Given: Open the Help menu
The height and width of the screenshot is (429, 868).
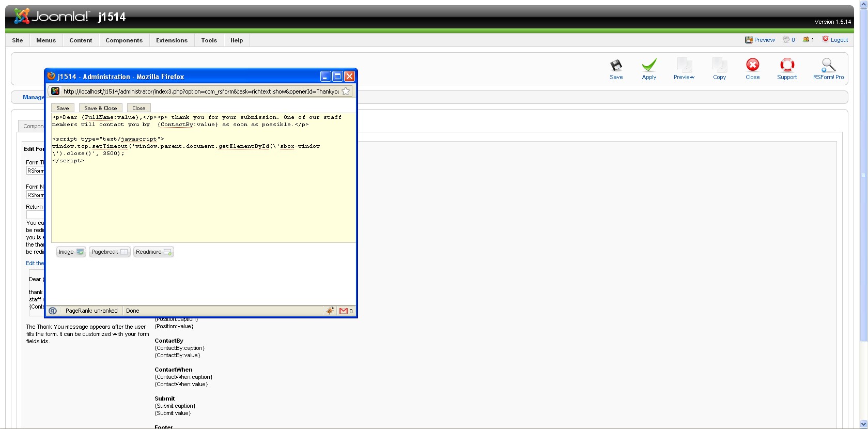Looking at the screenshot, I should 237,40.
